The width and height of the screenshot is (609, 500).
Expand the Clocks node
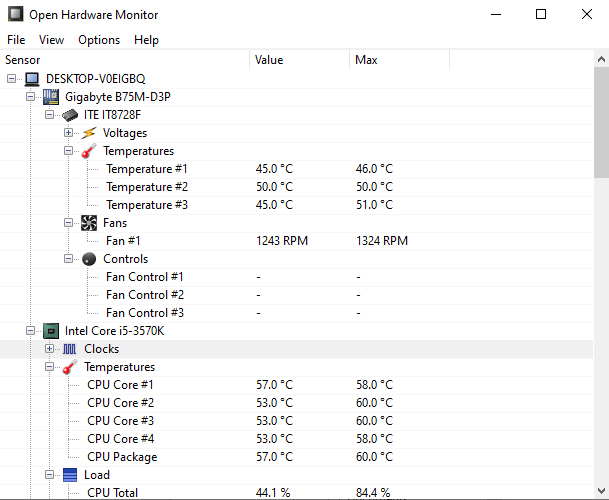click(x=49, y=349)
